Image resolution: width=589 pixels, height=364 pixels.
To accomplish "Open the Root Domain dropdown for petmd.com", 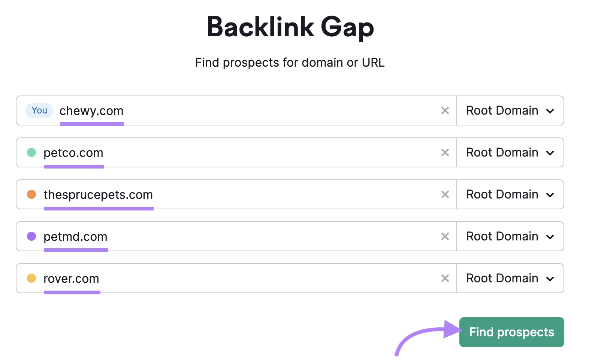I will [x=510, y=236].
